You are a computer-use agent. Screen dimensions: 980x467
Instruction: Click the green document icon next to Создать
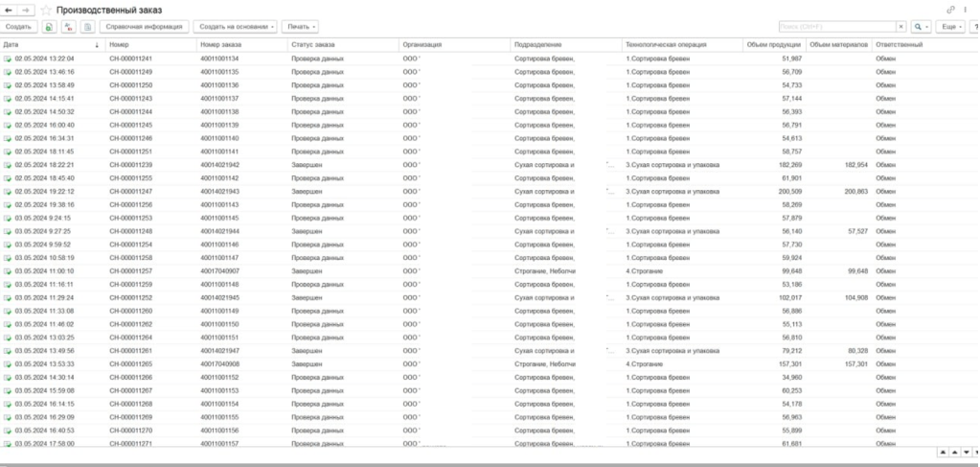click(49, 27)
